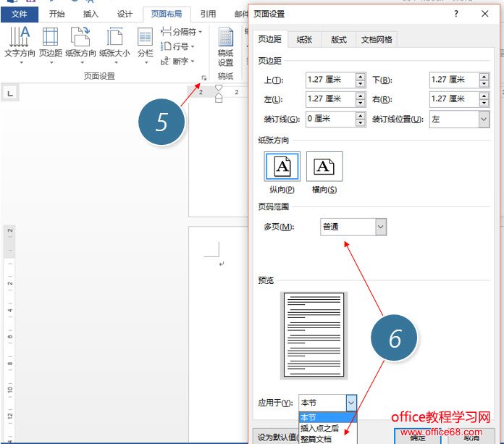Click the dialog help question mark icon
The width and height of the screenshot is (504, 444).
[455, 14]
